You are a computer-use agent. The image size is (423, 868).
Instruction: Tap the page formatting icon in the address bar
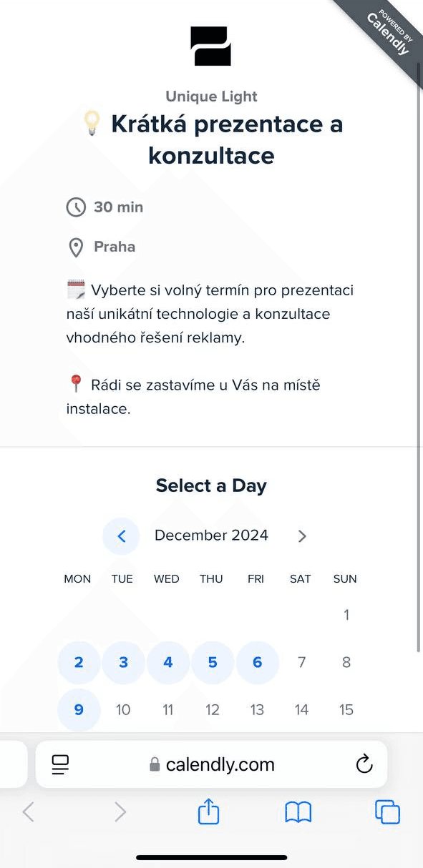(x=60, y=764)
